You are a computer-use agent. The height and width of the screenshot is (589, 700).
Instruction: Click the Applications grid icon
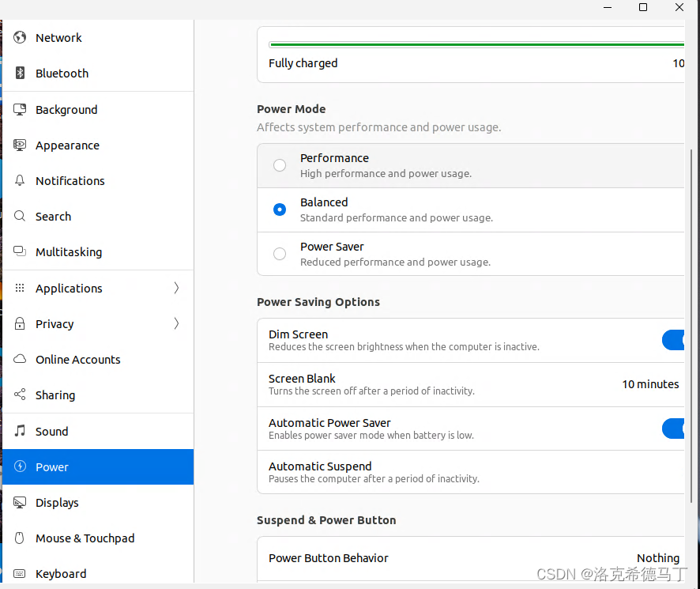coord(20,288)
